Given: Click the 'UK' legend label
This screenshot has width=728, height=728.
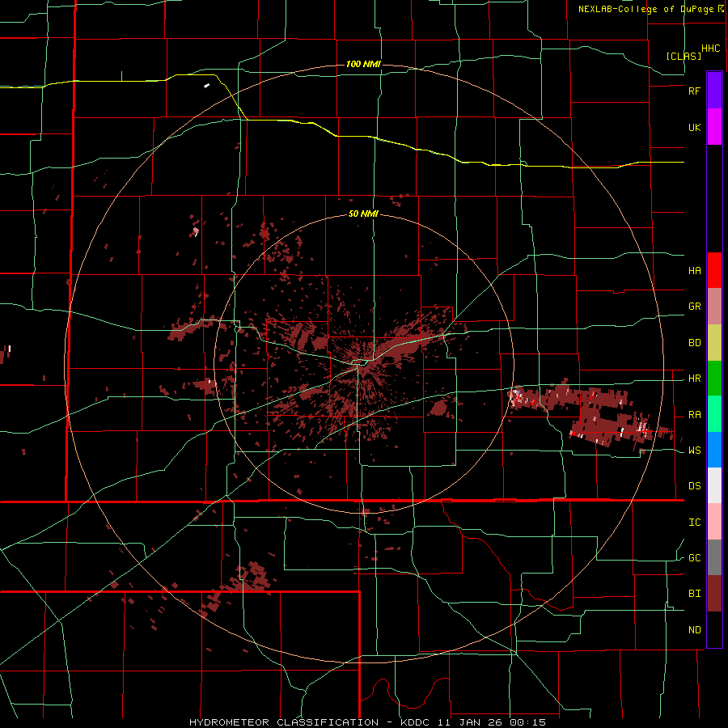Looking at the screenshot, I should (695, 127).
